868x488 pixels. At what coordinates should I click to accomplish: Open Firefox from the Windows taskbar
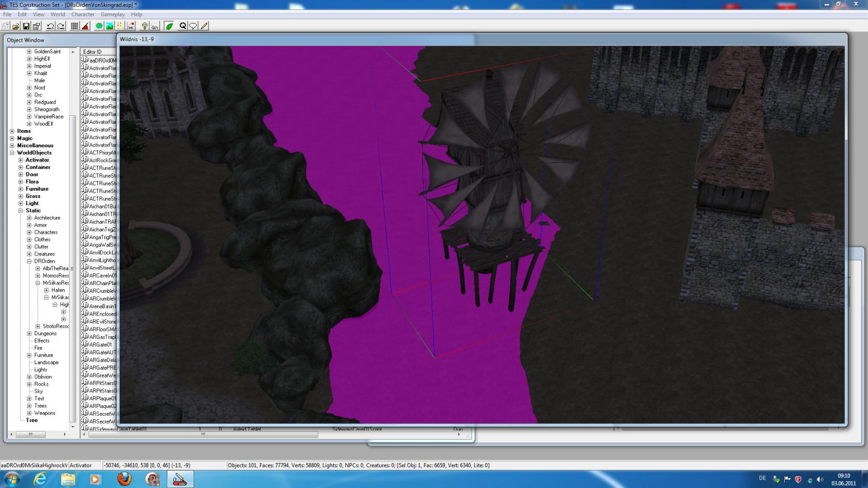pyautogui.click(x=124, y=479)
